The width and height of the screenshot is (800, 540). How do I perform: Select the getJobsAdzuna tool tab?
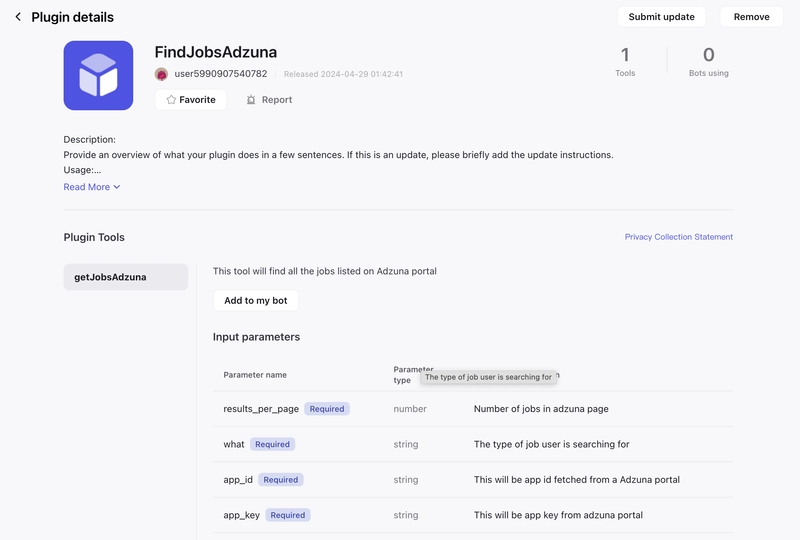point(126,277)
